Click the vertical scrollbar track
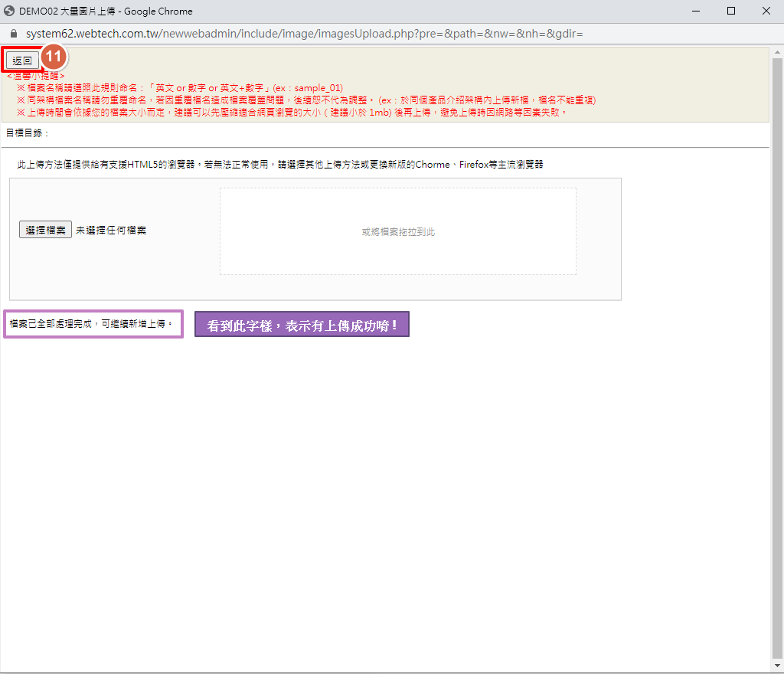The width and height of the screenshot is (784, 674). click(777, 383)
